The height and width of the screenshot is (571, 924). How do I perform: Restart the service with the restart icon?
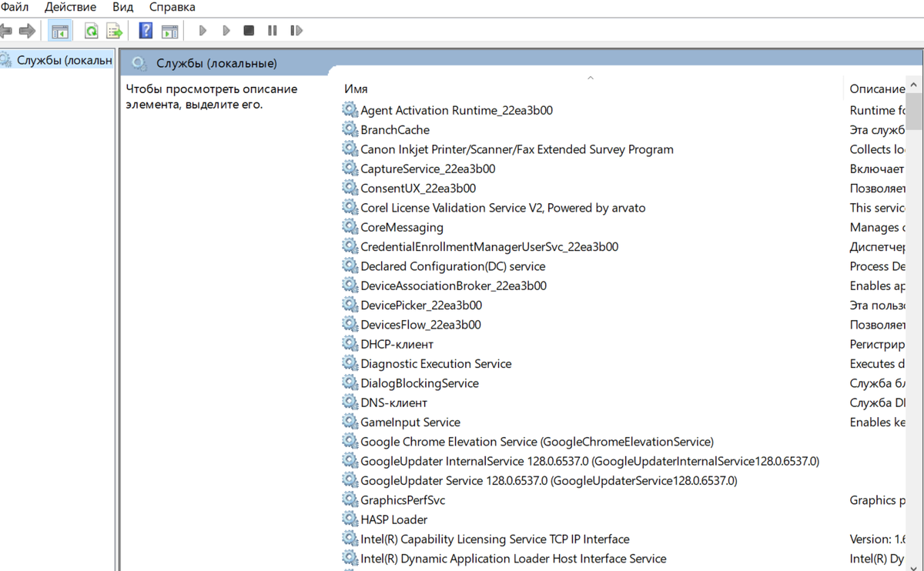tap(296, 30)
